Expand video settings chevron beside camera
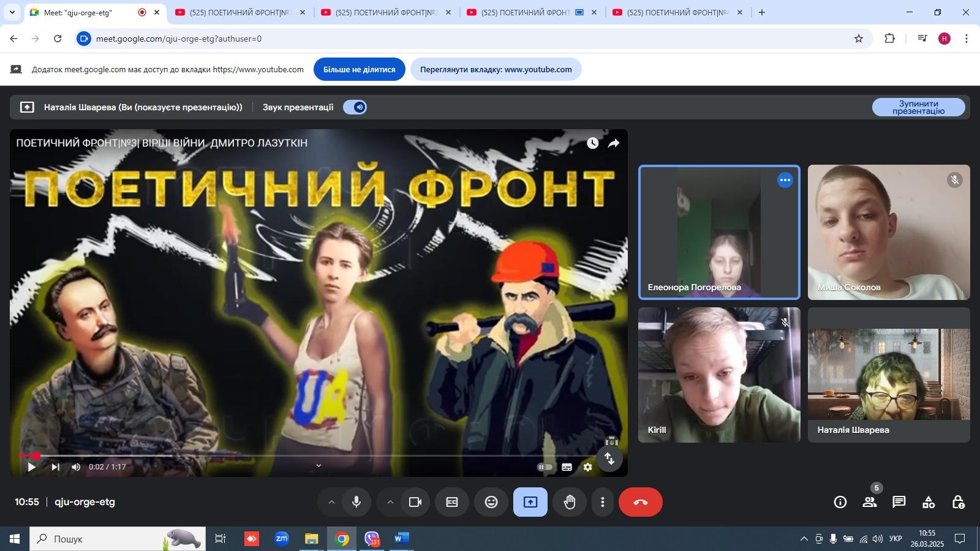Screen dimensions: 980x551 390,502
